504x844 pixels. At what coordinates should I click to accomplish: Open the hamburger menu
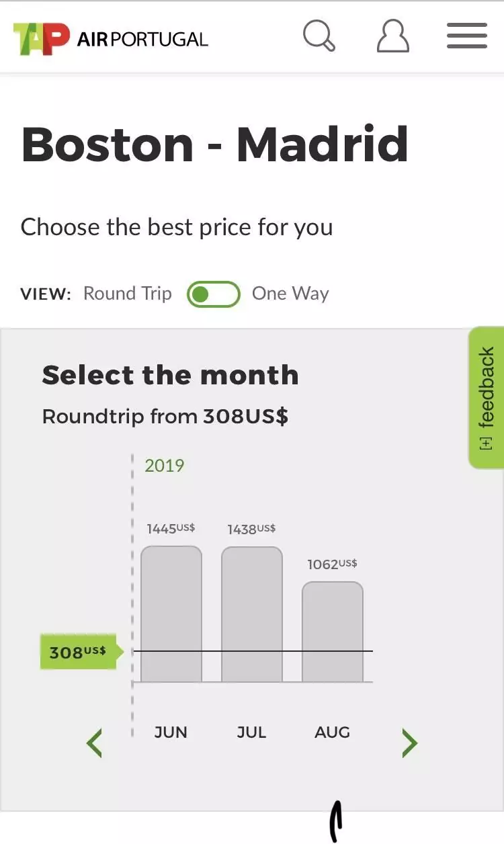tap(467, 36)
